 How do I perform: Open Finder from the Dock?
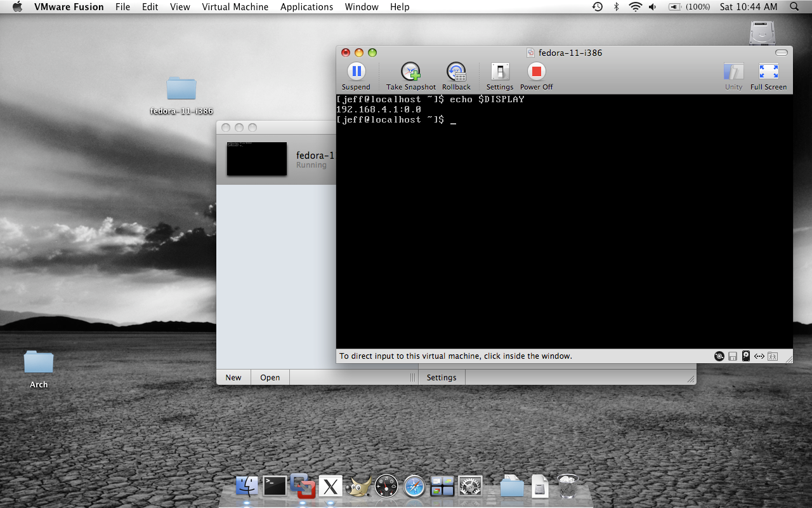click(246, 486)
